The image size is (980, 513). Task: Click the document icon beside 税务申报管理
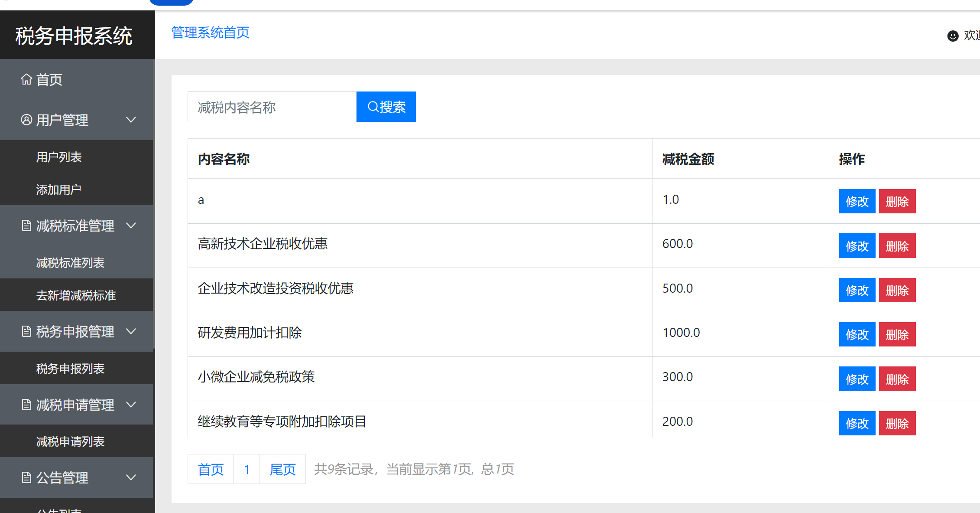coord(26,332)
